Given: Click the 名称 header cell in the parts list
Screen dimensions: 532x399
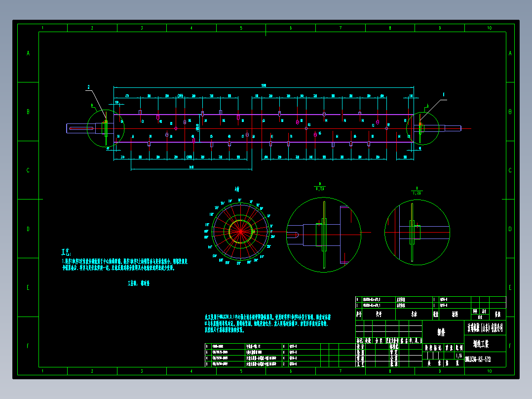Looking at the screenshot, I should (x=414, y=315).
